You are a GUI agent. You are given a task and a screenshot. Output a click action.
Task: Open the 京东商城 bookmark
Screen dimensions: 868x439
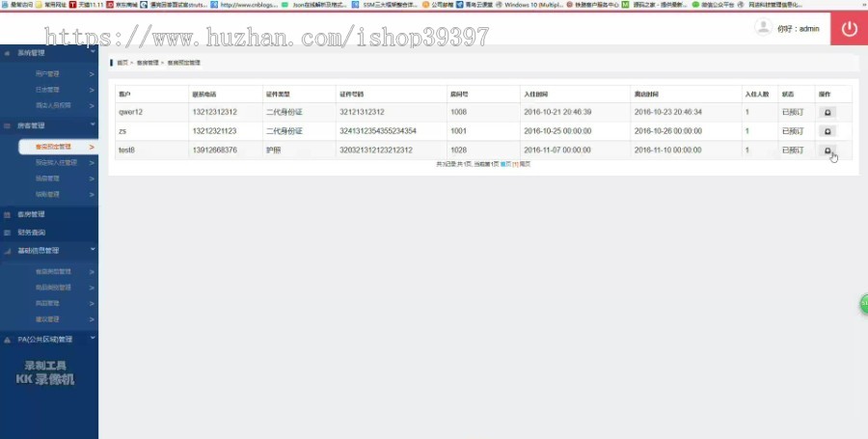122,5
